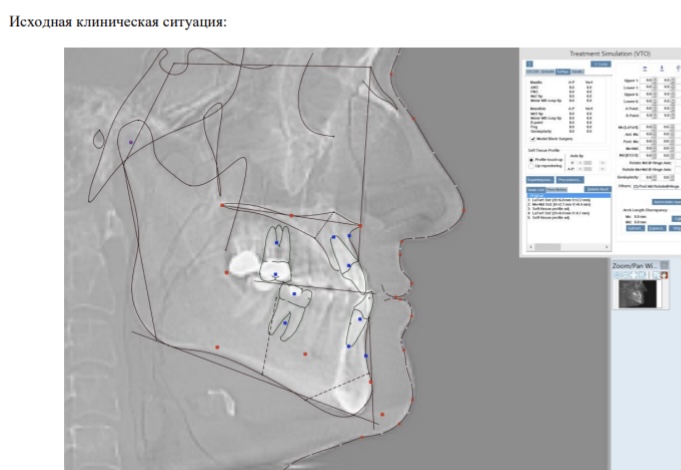Collapse the Zoom/Pan Window panel

click(664, 265)
